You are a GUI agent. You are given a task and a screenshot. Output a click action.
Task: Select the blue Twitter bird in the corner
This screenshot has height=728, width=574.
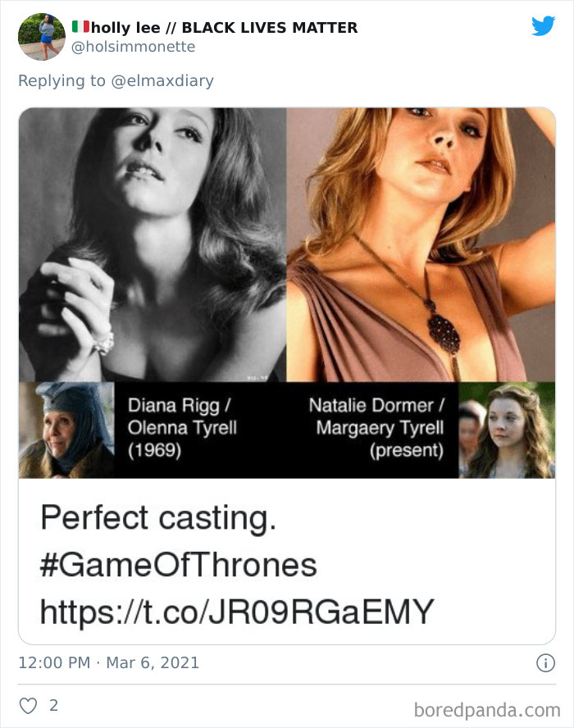[x=544, y=26]
